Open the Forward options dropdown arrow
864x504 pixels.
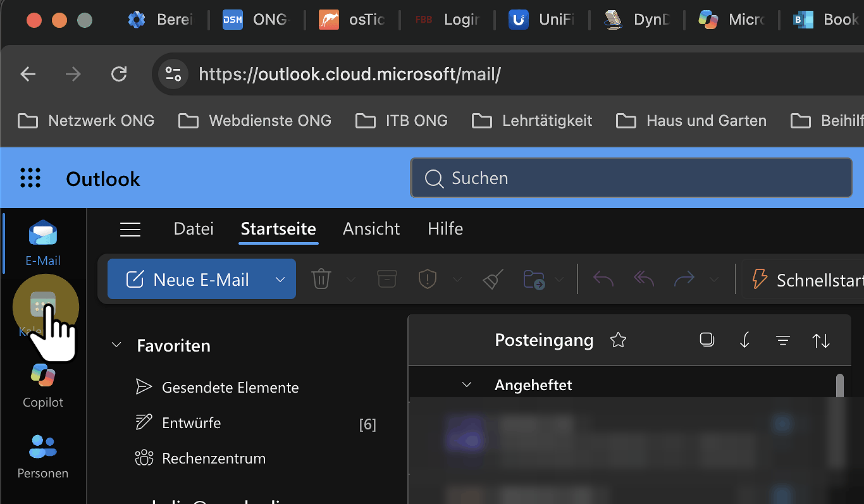tap(714, 280)
